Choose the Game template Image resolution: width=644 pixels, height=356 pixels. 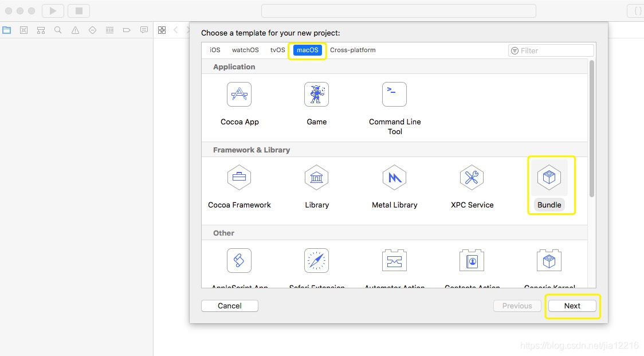click(316, 104)
